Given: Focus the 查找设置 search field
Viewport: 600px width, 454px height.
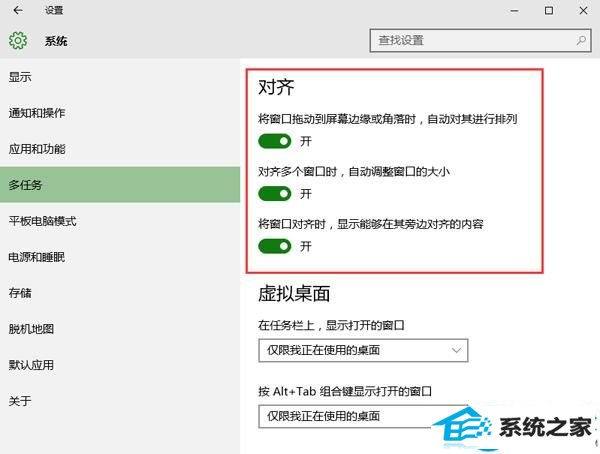Looking at the screenshot, I should (x=480, y=40).
